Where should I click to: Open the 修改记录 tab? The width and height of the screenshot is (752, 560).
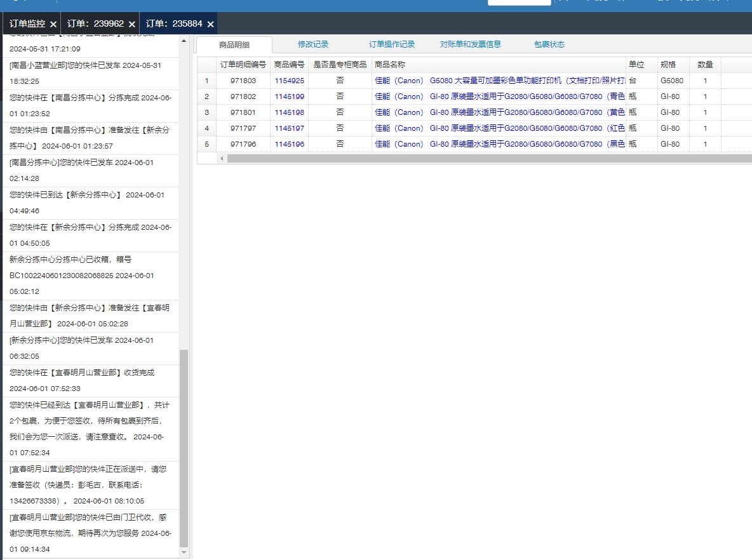(x=312, y=44)
